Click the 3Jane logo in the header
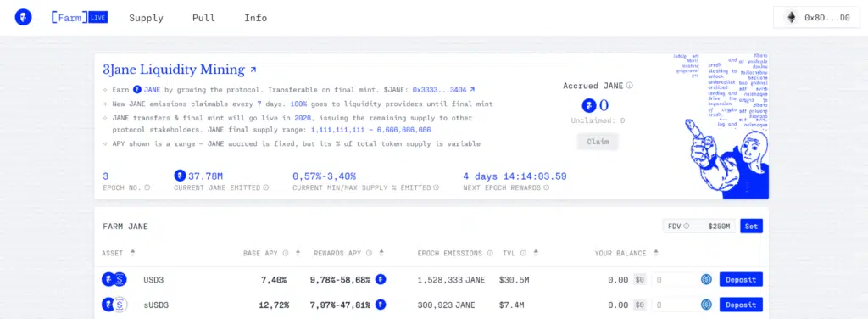 coord(23,18)
